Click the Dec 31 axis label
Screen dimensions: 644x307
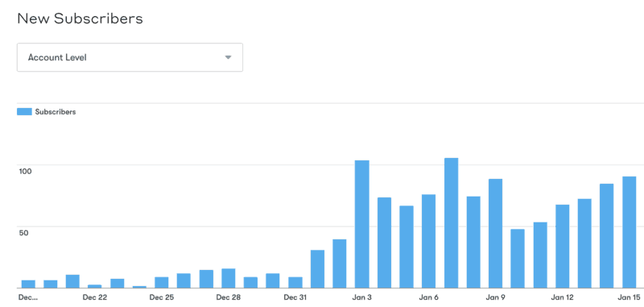(x=295, y=297)
